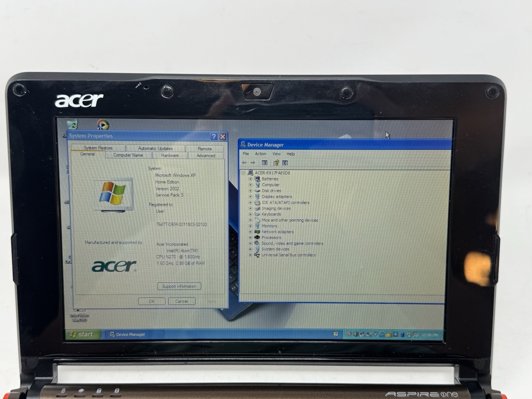Screen dimensions: 532x399
Task: Switch to the Automatic Updates tab
Action: (x=156, y=148)
